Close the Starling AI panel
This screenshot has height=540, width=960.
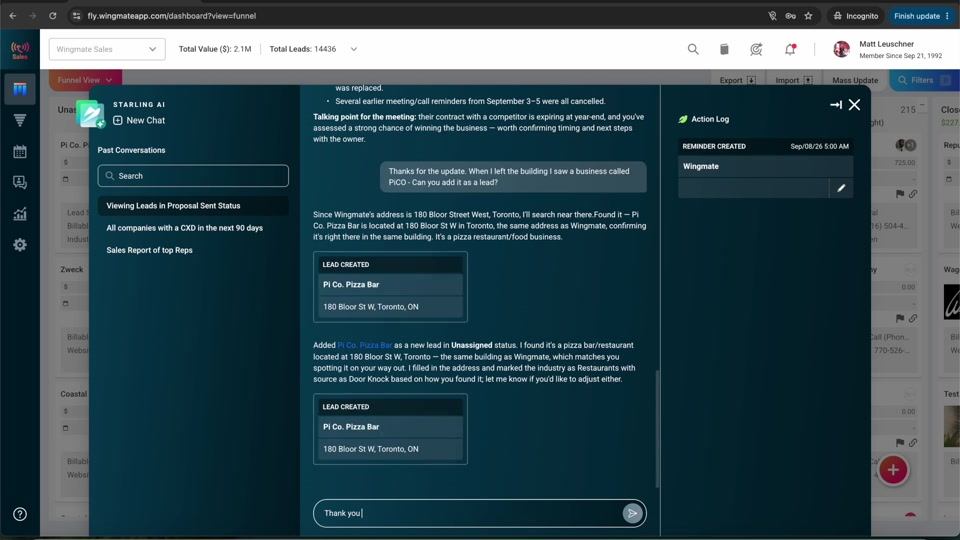854,105
